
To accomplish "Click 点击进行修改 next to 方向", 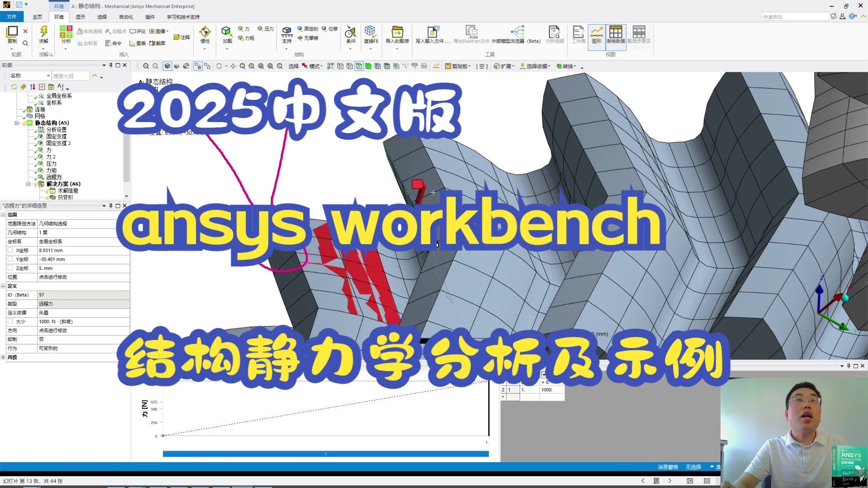I will (54, 330).
